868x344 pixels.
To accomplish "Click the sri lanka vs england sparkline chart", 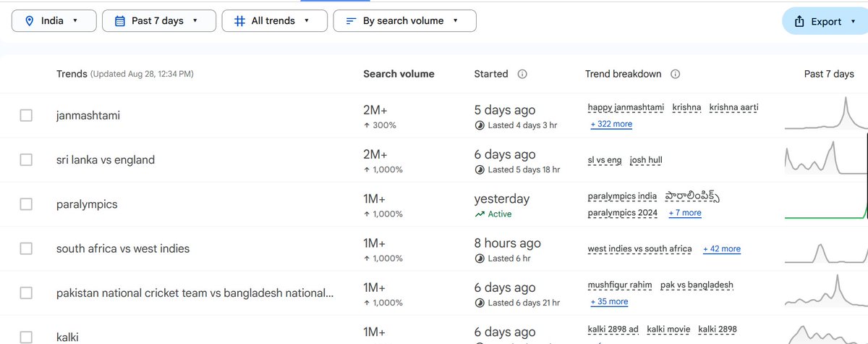I will pyautogui.click(x=826, y=159).
